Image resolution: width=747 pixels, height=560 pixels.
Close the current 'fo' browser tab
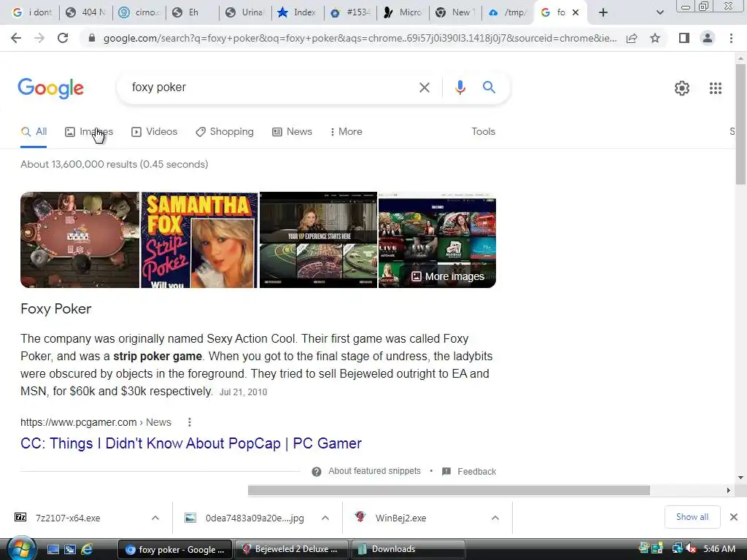pos(576,12)
